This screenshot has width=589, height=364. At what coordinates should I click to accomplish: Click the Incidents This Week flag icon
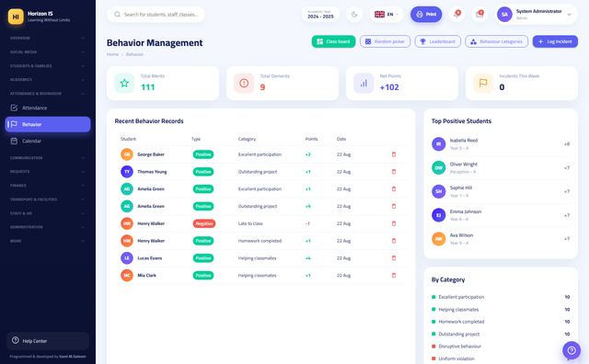tap(483, 83)
